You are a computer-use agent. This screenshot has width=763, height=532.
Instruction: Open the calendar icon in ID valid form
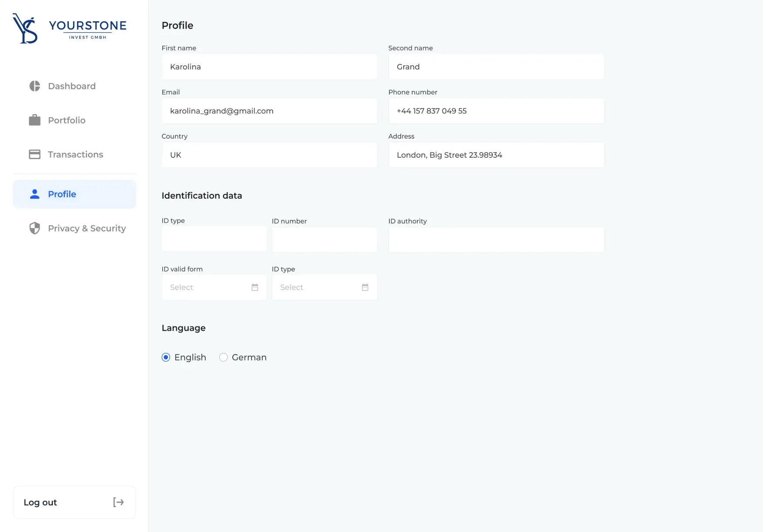pos(254,287)
